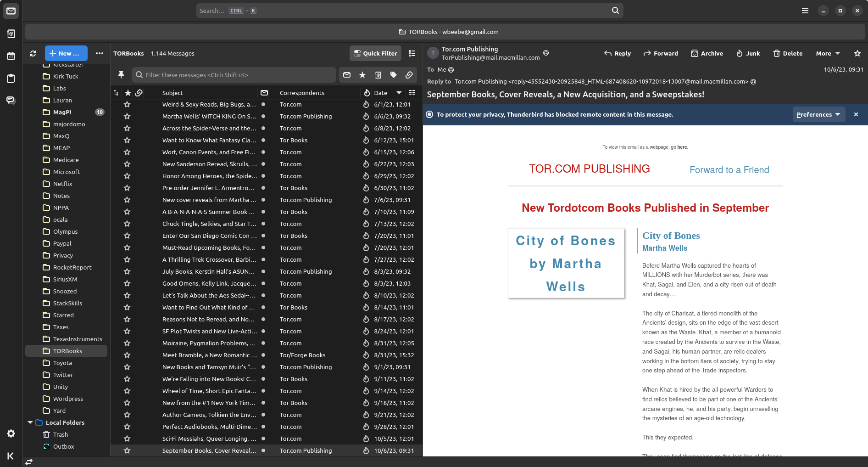Open City of Bones cover image
Screen dimensions: 868x467
pos(566,264)
